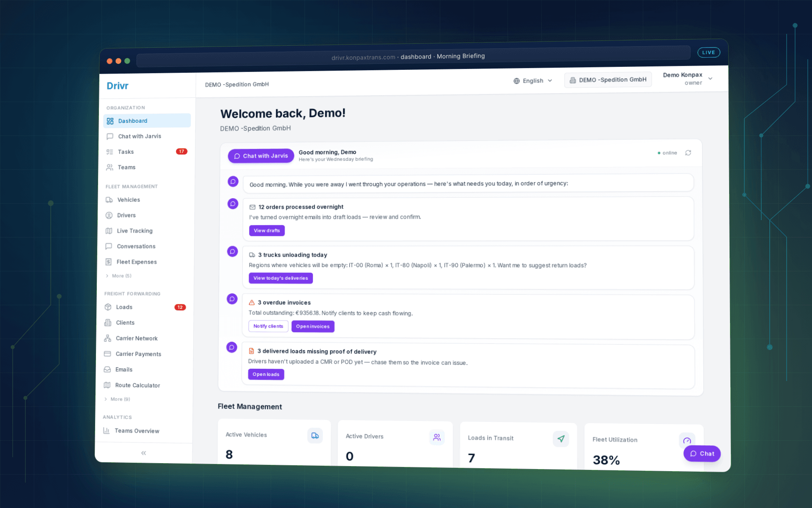Click the Loads in Transit value 7
Image resolution: width=812 pixels, height=508 pixels.
472,458
